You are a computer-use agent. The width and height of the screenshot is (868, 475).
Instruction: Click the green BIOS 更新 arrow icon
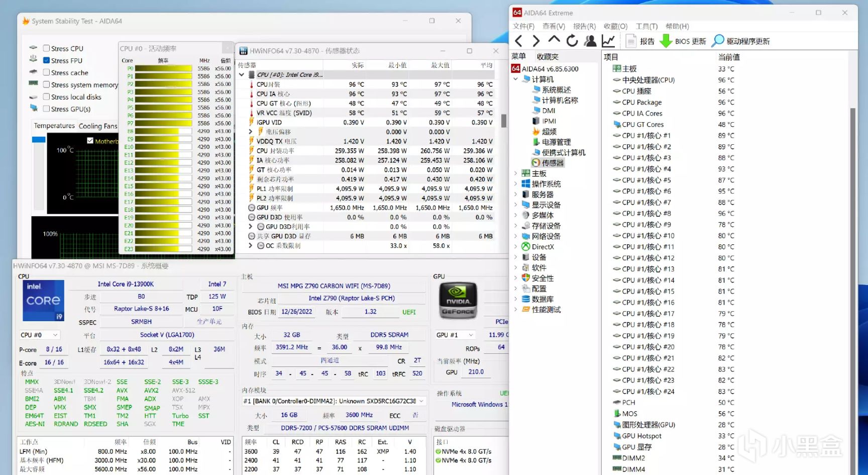(x=666, y=41)
